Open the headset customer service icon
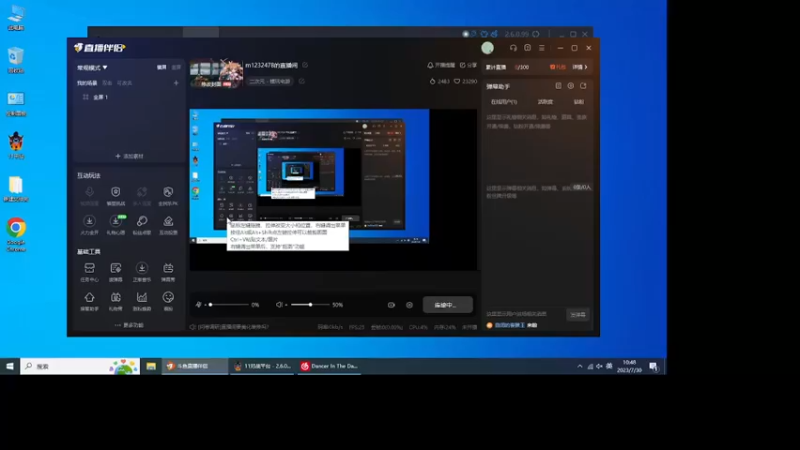Image resolution: width=800 pixels, height=450 pixels. 513,48
